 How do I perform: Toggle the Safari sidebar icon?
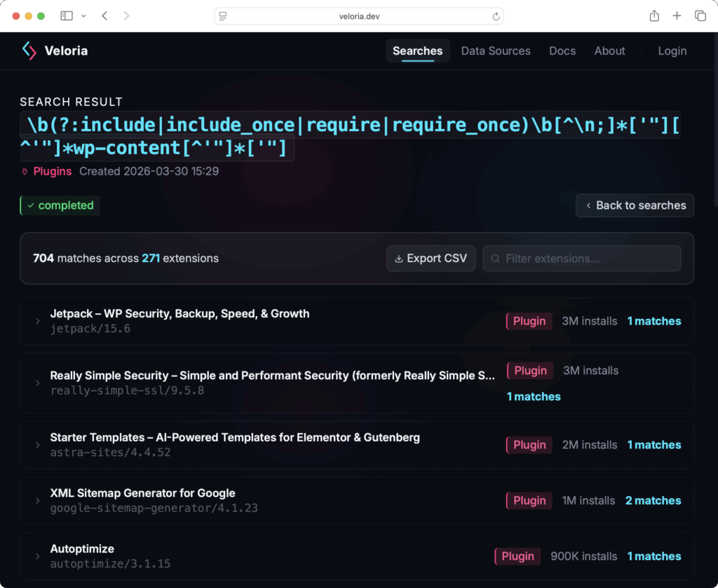click(67, 15)
